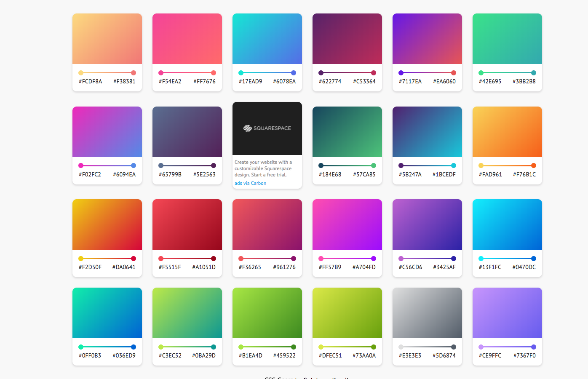
Task: Copy the #5B247A color label
Action: (410, 174)
